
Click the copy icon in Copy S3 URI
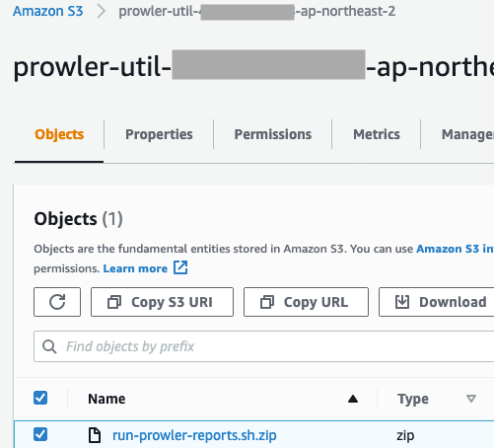tap(114, 302)
